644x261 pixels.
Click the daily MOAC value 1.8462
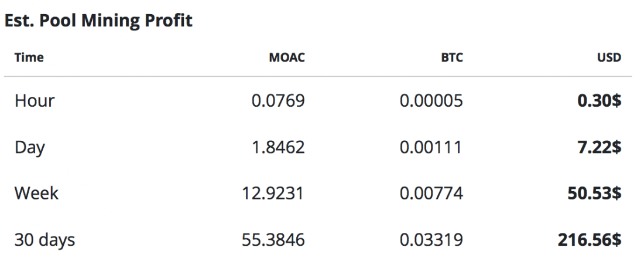[x=278, y=147]
